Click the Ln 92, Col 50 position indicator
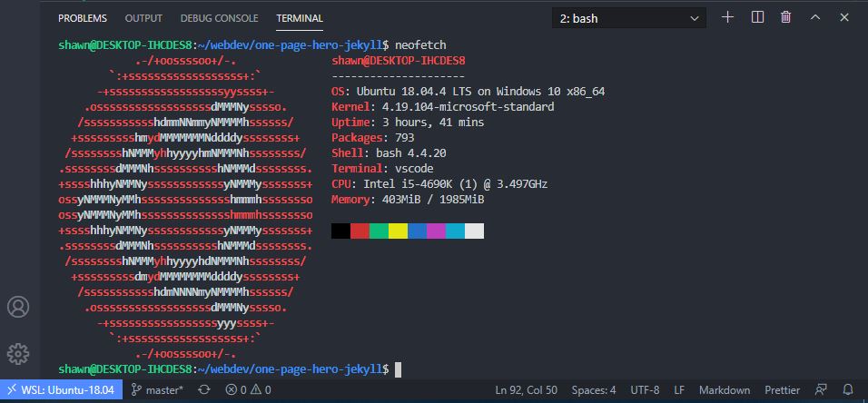Screen dimensions: 868x403 [526, 390]
